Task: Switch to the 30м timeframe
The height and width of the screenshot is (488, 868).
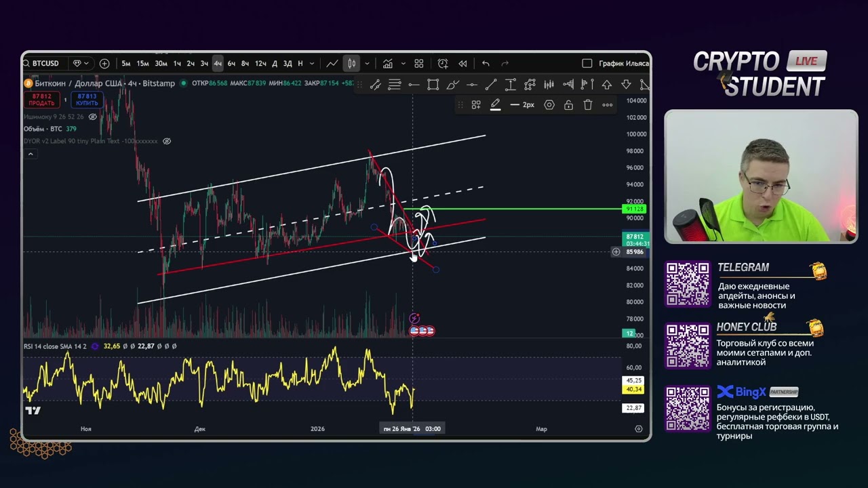Action: tap(161, 63)
